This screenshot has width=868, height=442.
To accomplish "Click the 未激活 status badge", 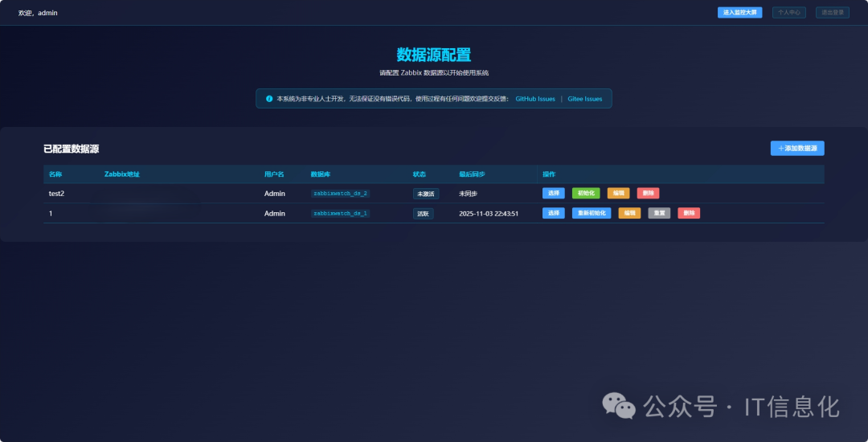I will click(426, 194).
